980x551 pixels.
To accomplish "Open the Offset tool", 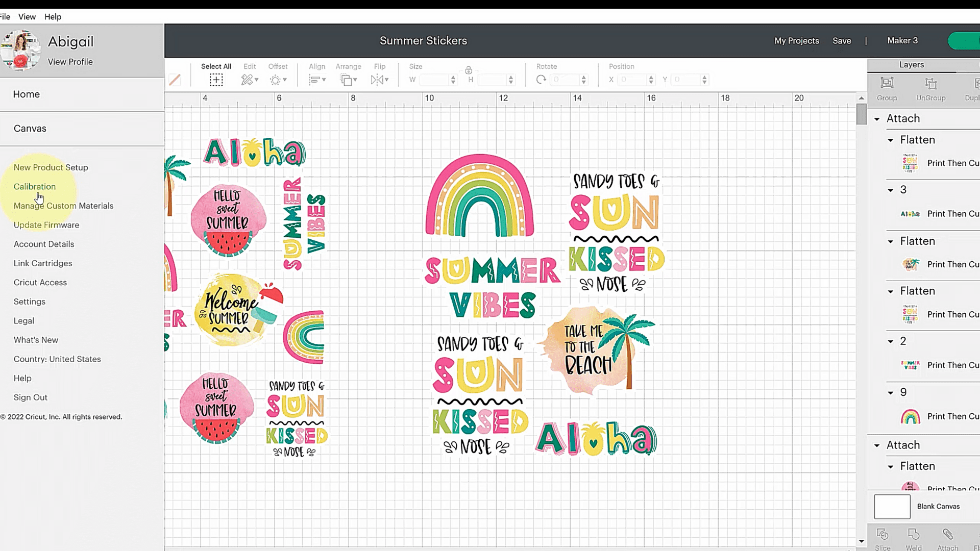I will [x=278, y=80].
